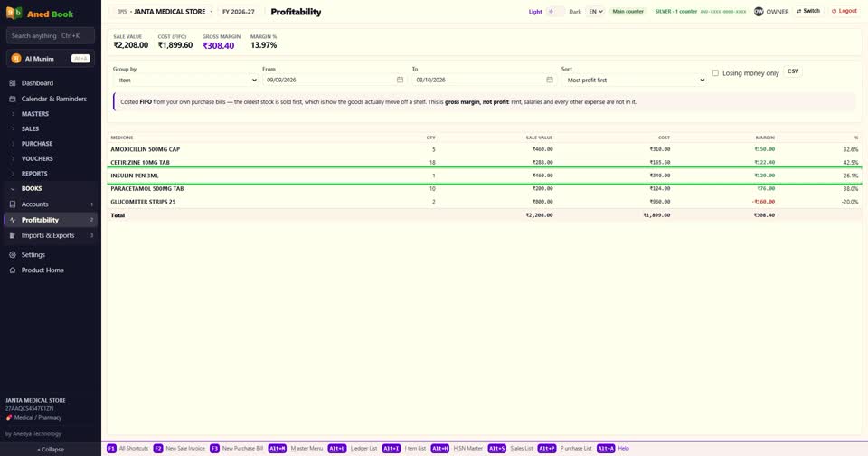Toggle the Light/Dark theme switch
The image size is (868, 456).
pos(555,11)
